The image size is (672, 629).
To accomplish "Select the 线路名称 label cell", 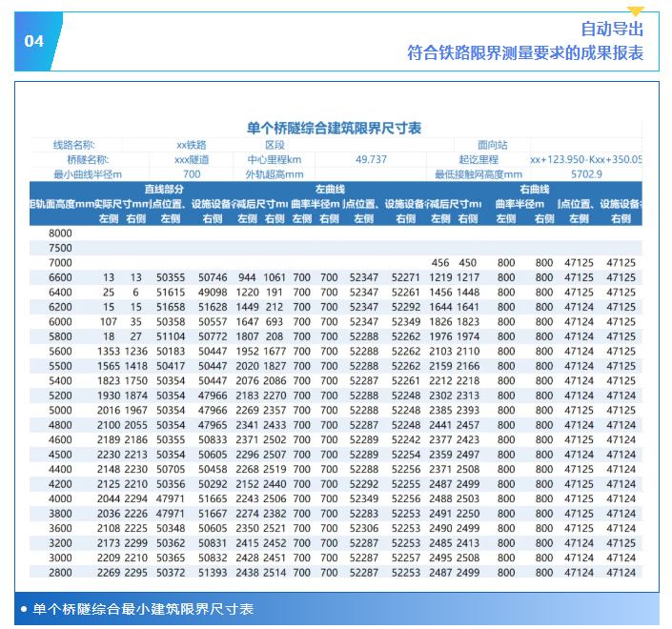I will click(x=74, y=145).
